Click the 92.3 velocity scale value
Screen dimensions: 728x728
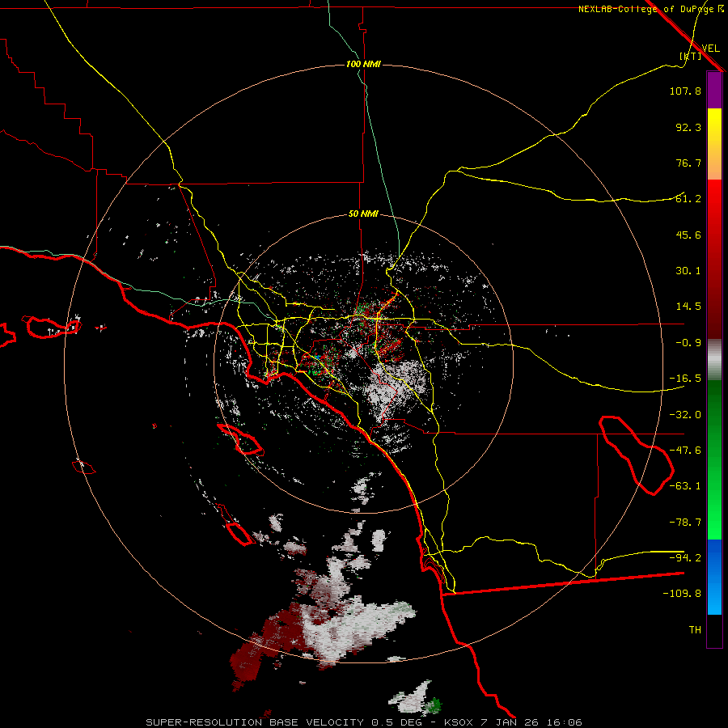coord(688,127)
